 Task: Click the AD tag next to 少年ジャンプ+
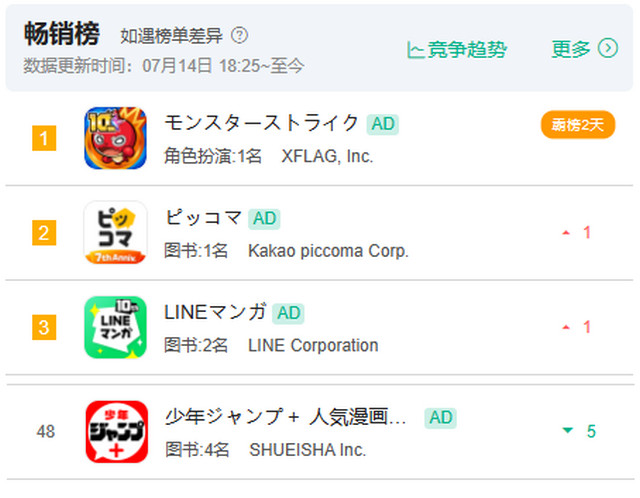pyautogui.click(x=440, y=418)
